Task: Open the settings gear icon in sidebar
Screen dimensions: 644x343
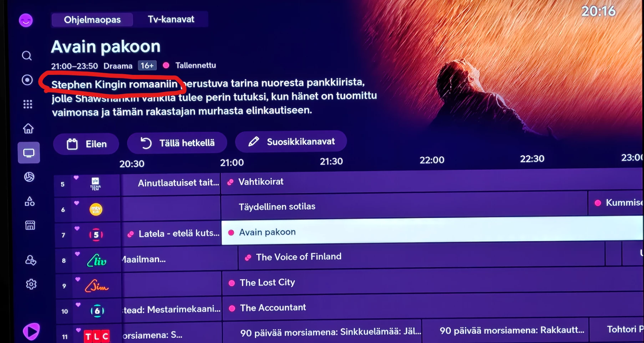Action: pyautogui.click(x=31, y=284)
